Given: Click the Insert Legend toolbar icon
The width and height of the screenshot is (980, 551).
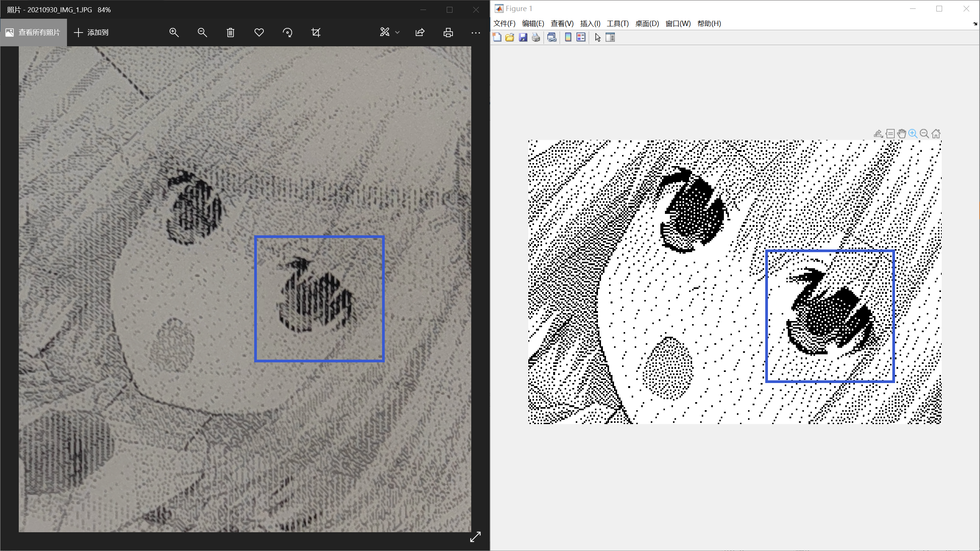Looking at the screenshot, I should pyautogui.click(x=581, y=37).
